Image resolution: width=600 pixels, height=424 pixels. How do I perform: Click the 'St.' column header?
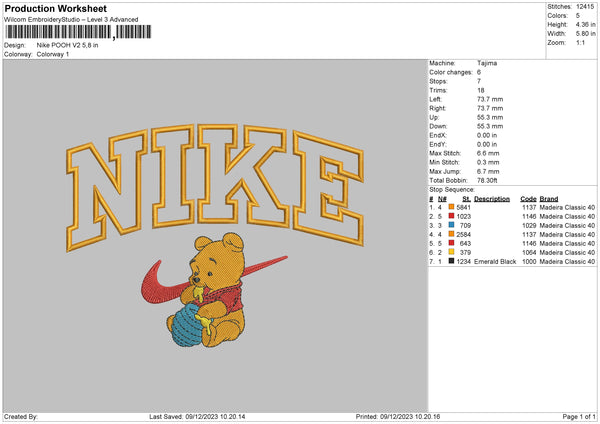[x=466, y=199]
